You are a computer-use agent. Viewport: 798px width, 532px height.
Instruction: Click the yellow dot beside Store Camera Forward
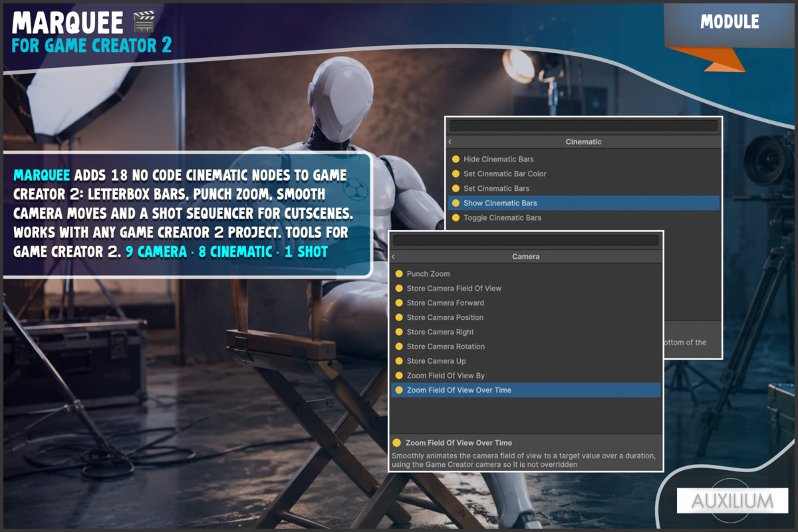tap(399, 303)
